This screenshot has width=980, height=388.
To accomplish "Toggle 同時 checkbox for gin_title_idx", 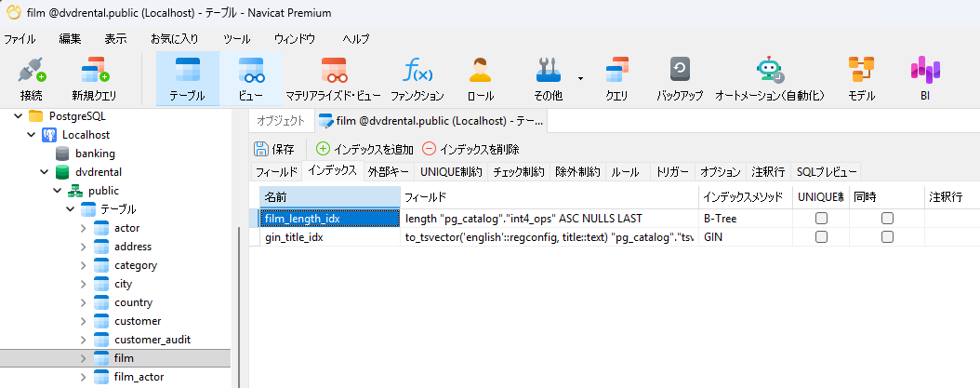I will (887, 236).
